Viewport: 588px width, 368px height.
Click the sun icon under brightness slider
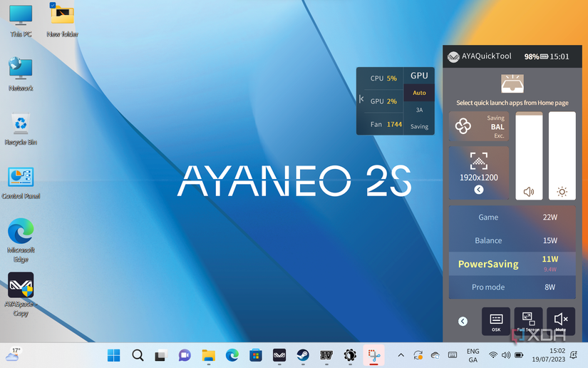(x=562, y=192)
